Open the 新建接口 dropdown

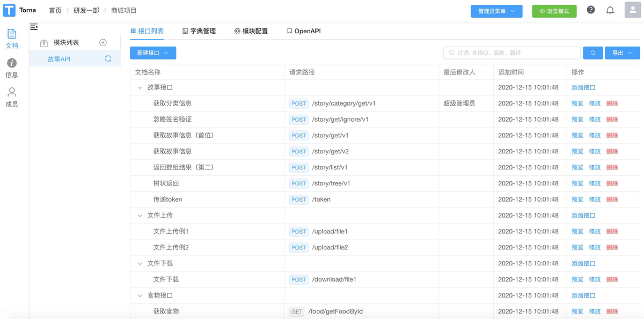(x=153, y=53)
